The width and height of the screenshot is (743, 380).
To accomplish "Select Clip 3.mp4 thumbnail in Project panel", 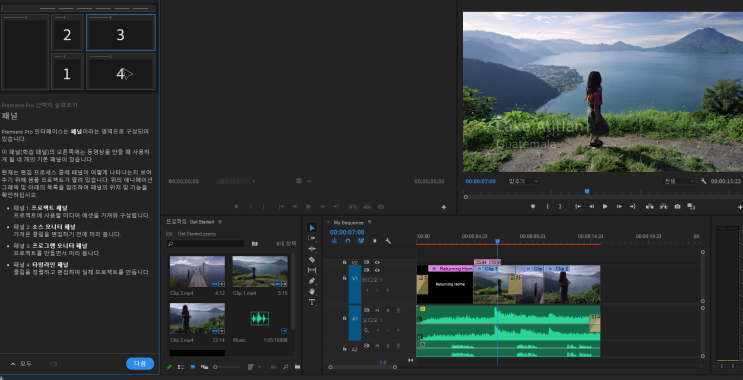I will click(x=198, y=271).
